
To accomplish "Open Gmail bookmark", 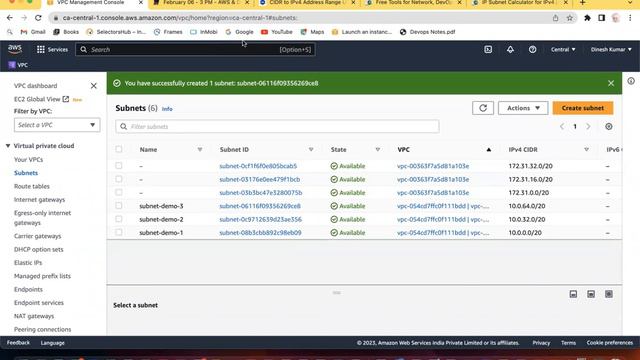I will pos(33,32).
